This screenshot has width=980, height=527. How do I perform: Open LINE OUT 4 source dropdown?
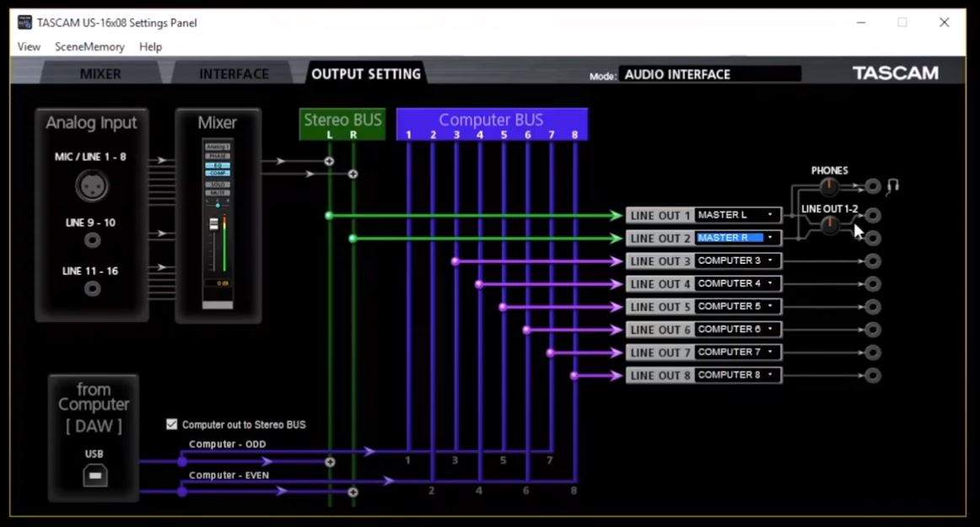(x=737, y=283)
